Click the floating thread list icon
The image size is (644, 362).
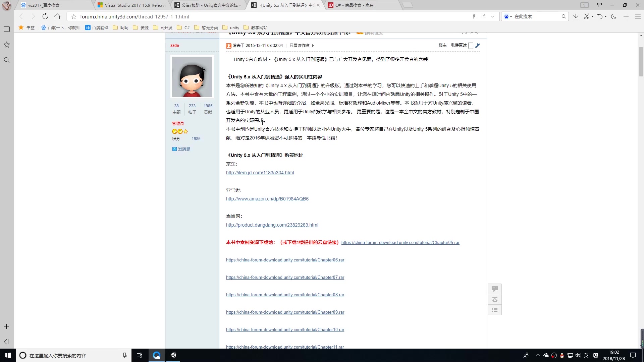[x=495, y=310]
